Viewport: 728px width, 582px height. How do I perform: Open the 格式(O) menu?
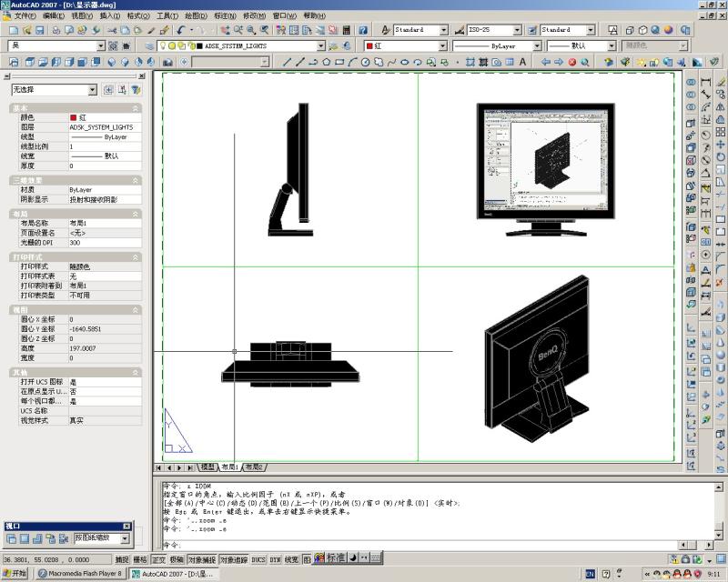coord(138,15)
